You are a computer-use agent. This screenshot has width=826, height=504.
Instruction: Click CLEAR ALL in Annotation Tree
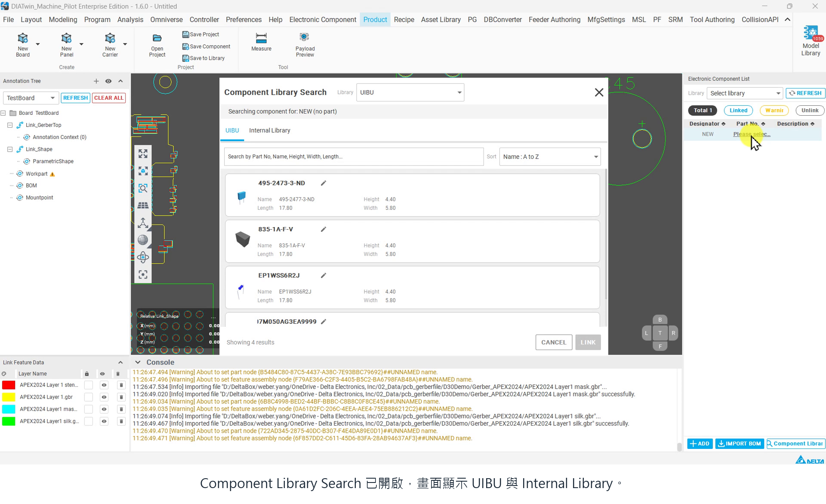109,98
